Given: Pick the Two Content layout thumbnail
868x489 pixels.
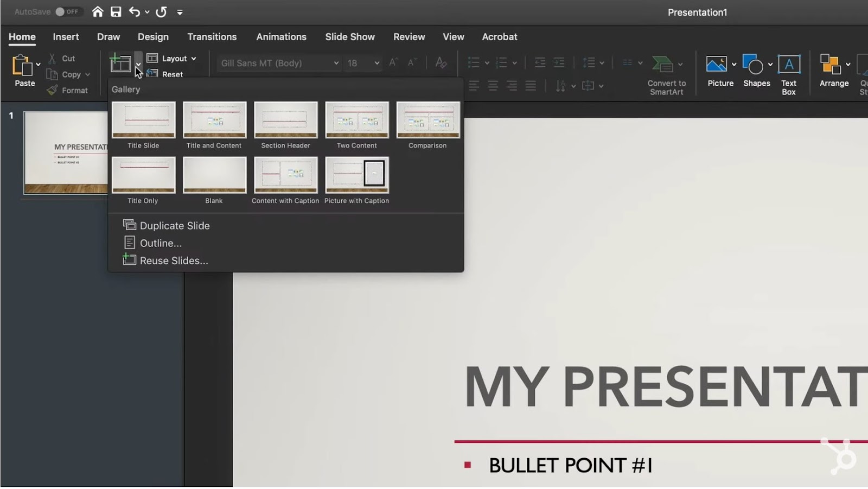Looking at the screenshot, I should pyautogui.click(x=356, y=120).
